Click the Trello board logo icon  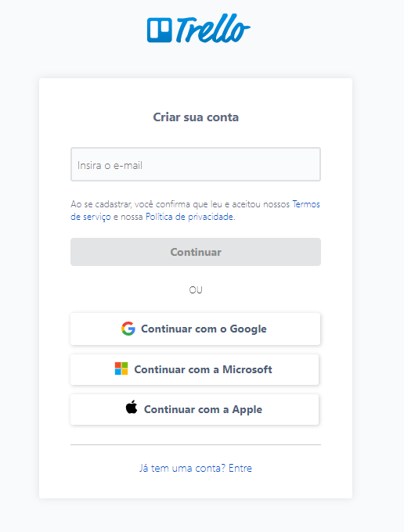tap(159, 31)
